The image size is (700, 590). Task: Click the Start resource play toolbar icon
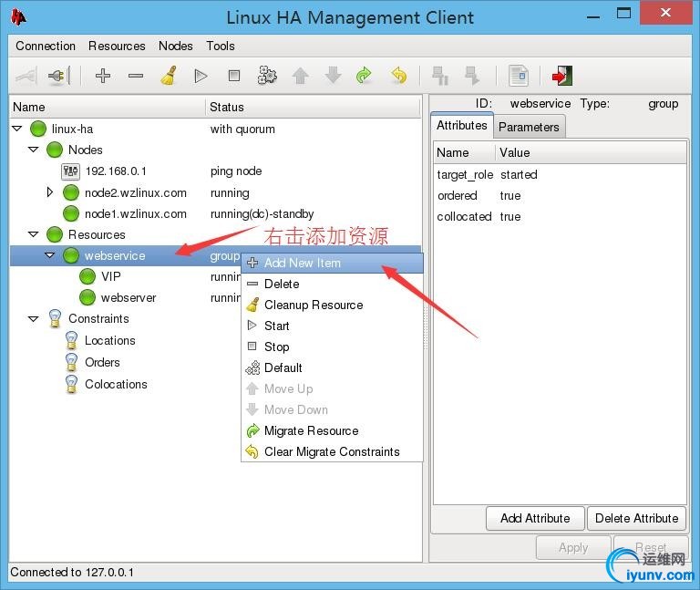click(x=201, y=76)
